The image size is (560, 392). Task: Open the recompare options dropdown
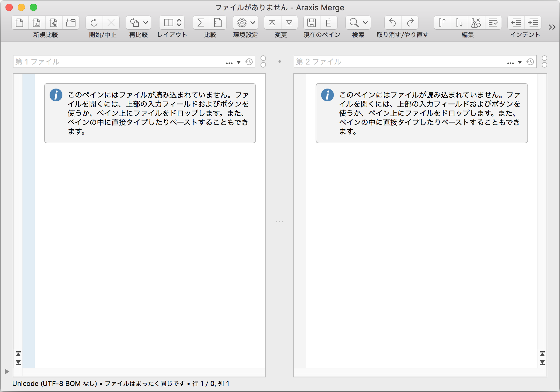coord(145,22)
